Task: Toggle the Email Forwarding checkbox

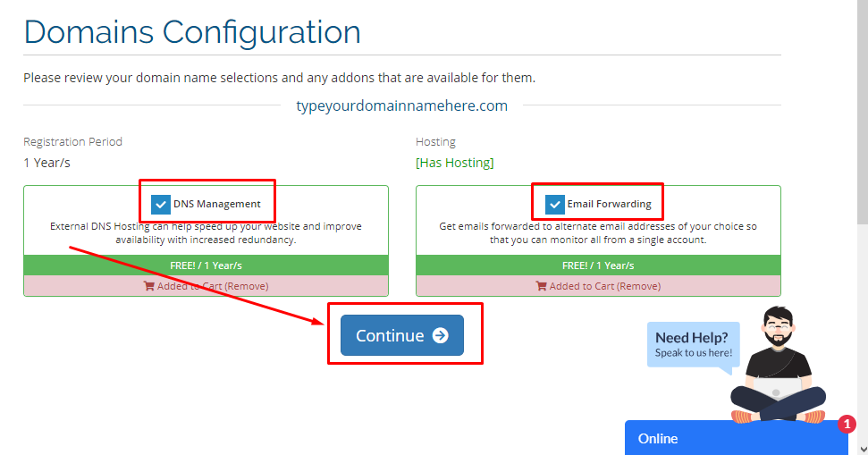Action: tap(555, 205)
